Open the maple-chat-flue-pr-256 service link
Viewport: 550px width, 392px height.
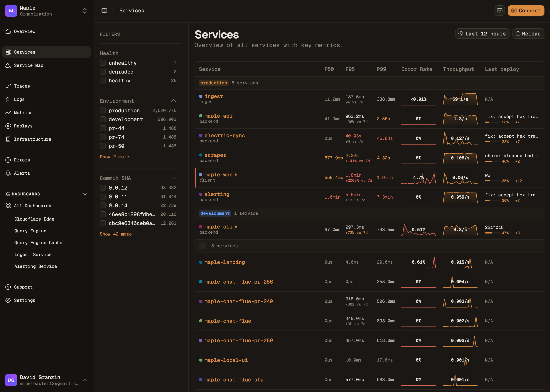(x=239, y=282)
